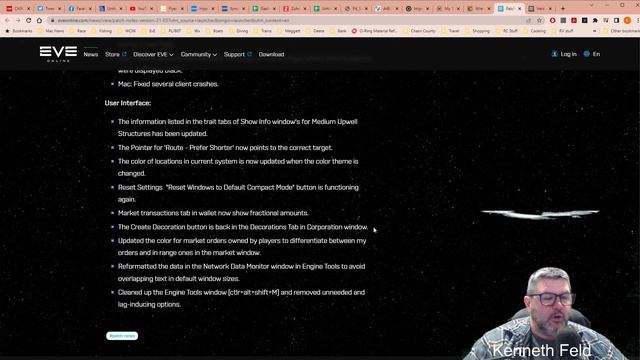Click the Log In button
Screen dimensions: 640x360
tap(564, 54)
